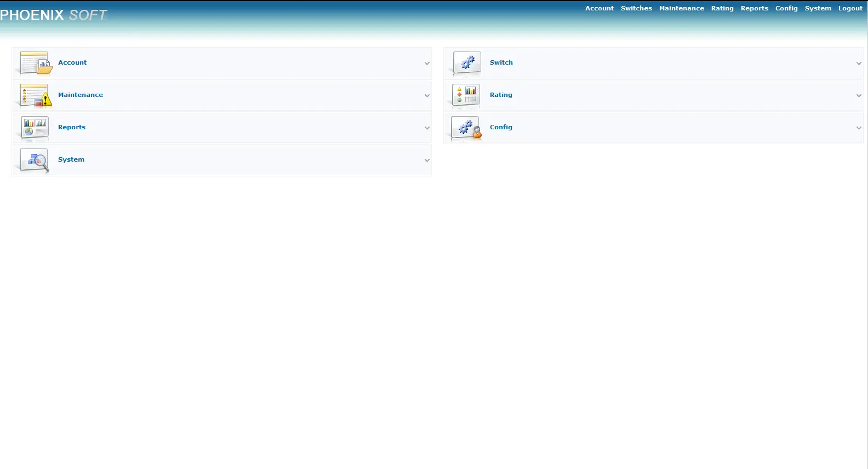Open Maintenance in top navigation menu
Viewport: 868px width, 469px height.
click(x=681, y=8)
